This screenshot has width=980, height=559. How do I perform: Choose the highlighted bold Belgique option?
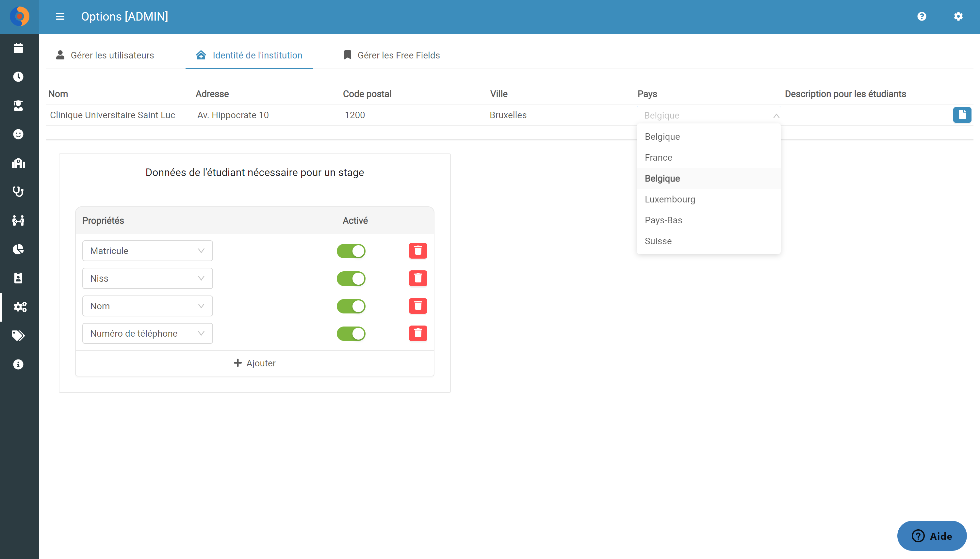(709, 179)
